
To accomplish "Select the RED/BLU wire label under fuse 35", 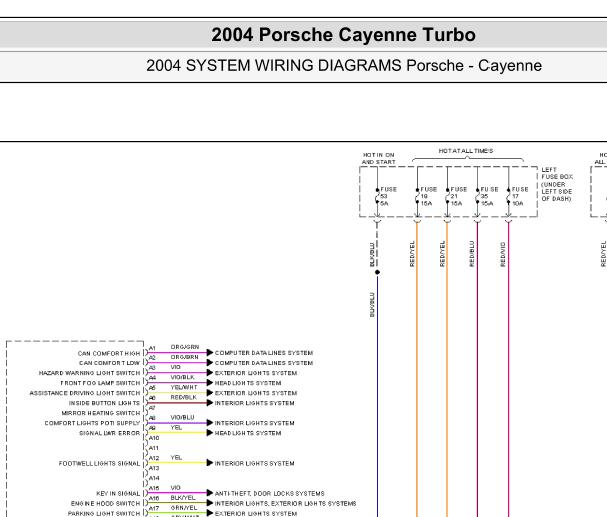I will click(x=472, y=253).
